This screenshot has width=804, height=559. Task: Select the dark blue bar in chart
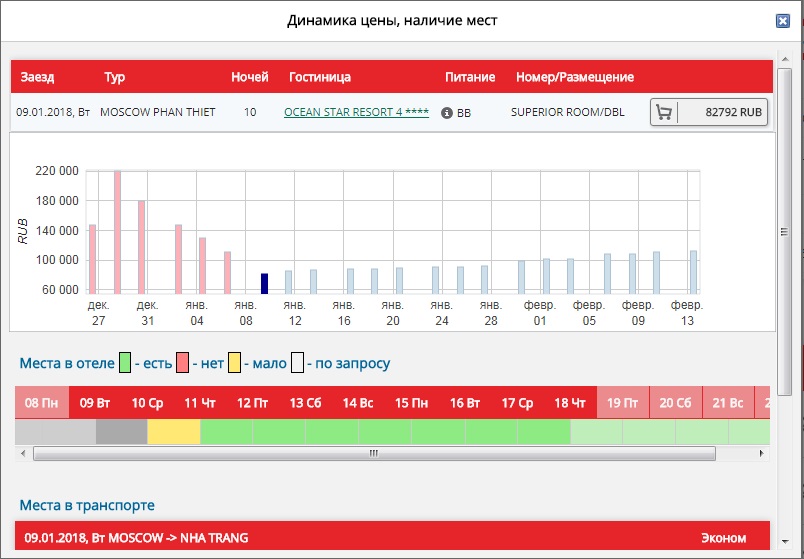coord(265,283)
